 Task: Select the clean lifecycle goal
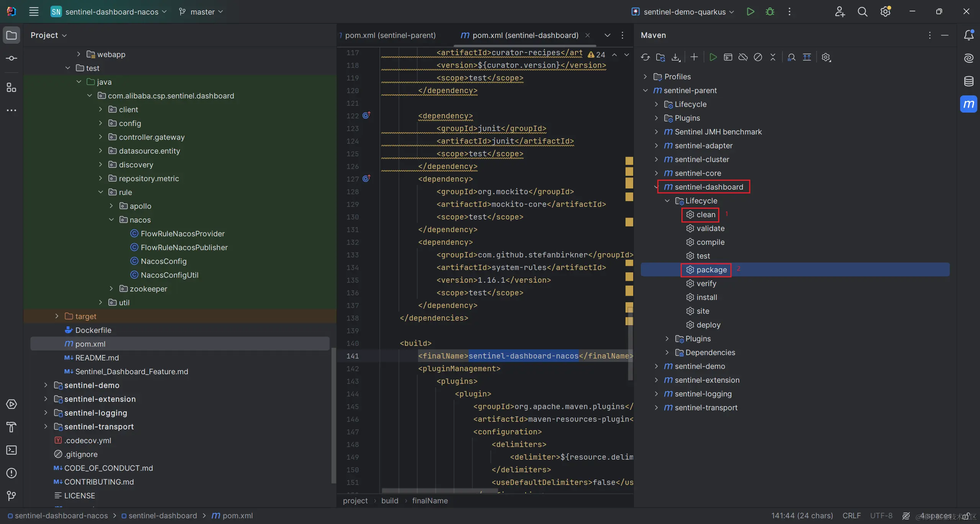pyautogui.click(x=701, y=215)
